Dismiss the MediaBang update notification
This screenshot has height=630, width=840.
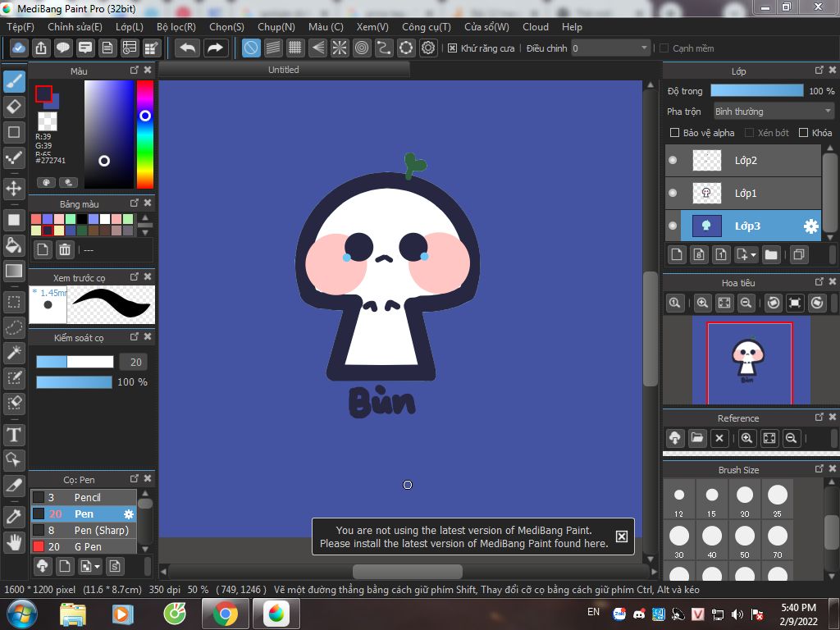622,536
